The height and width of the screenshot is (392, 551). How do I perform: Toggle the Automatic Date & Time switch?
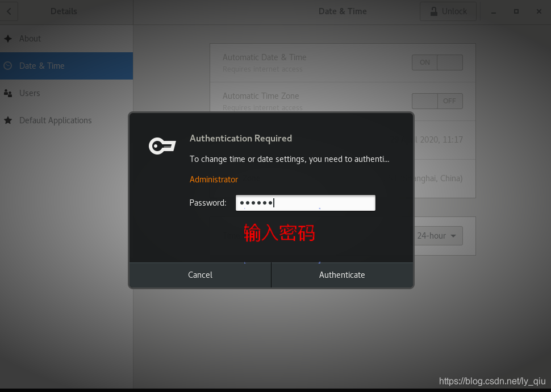pyautogui.click(x=437, y=62)
